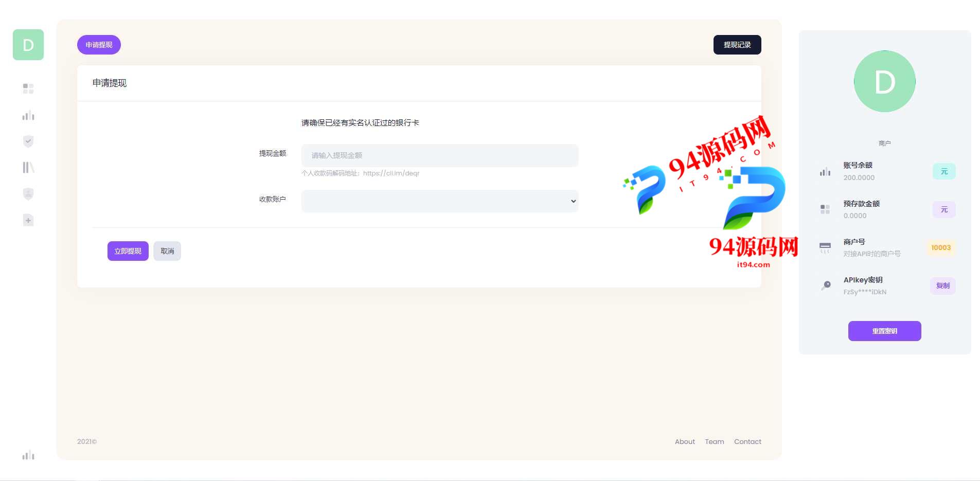Click the 商户 role label
This screenshot has height=481, width=980.
(x=885, y=143)
